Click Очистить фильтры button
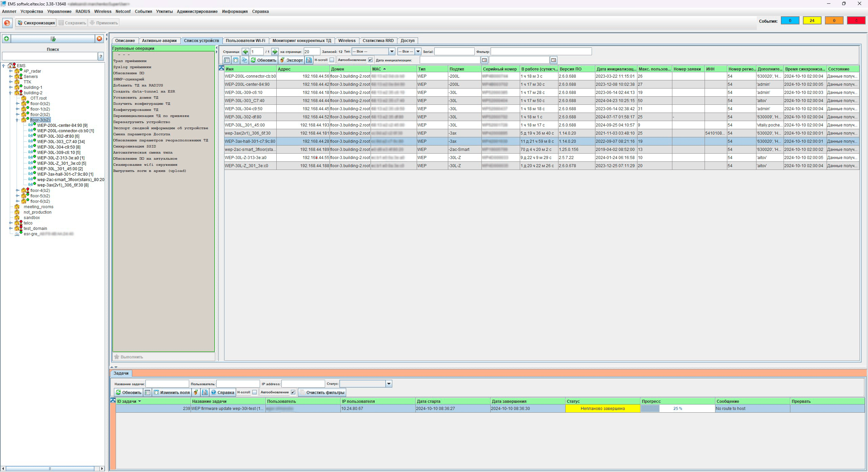The height and width of the screenshot is (472, 868). (322, 392)
